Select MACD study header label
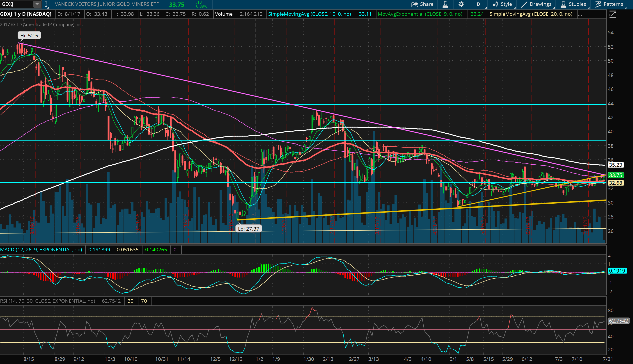 pyautogui.click(x=41, y=250)
